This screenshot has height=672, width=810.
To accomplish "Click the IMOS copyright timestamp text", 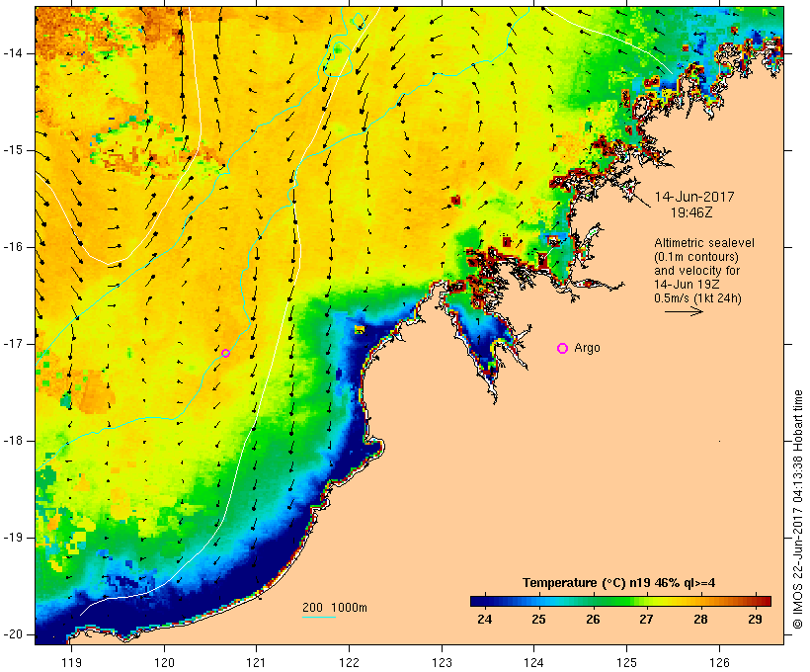I will click(x=797, y=509).
